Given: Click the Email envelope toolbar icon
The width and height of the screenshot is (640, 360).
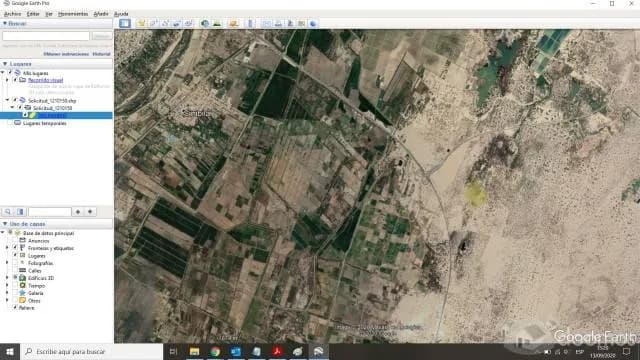Looking at the screenshot, I should click(x=267, y=23).
